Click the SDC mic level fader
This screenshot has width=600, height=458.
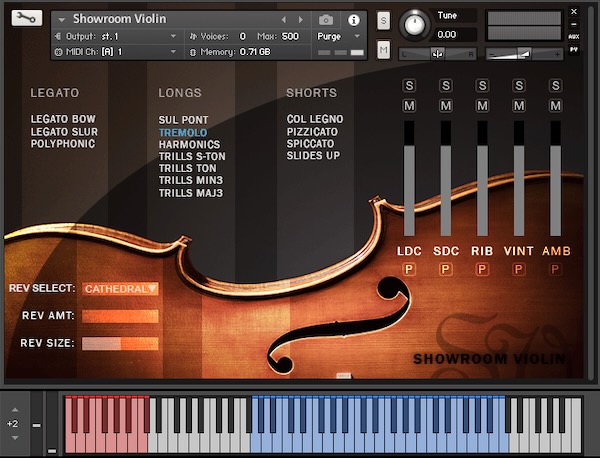pos(445,178)
